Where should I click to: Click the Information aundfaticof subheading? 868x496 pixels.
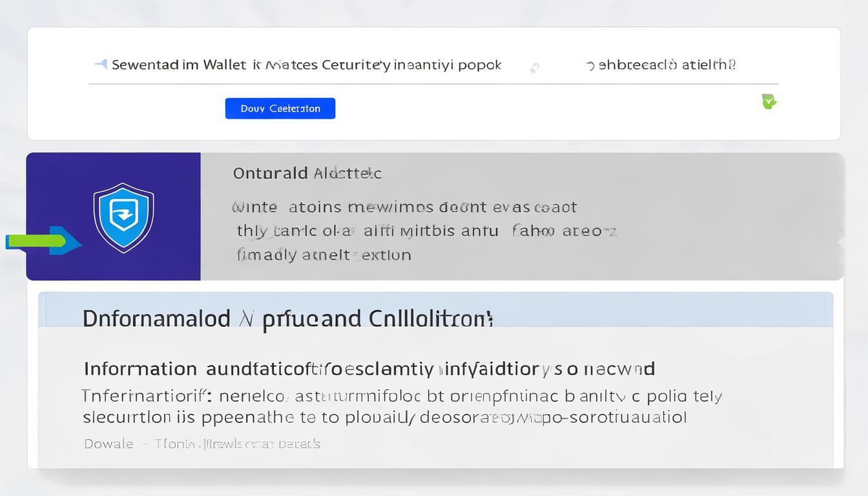(x=369, y=369)
